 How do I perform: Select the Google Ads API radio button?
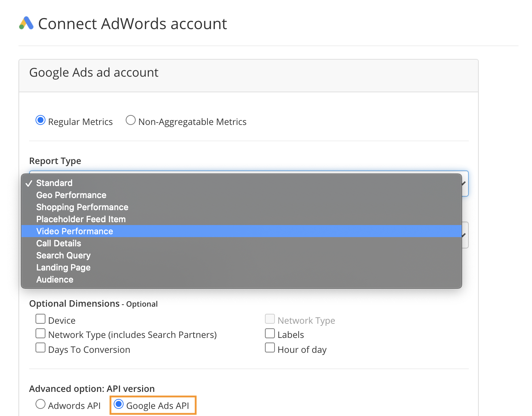119,404
